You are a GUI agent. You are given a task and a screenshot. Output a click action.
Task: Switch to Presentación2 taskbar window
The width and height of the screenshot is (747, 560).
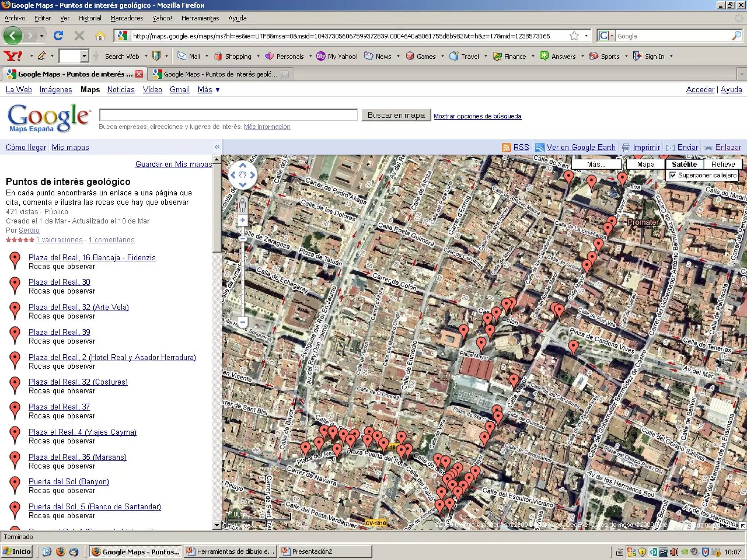[325, 552]
